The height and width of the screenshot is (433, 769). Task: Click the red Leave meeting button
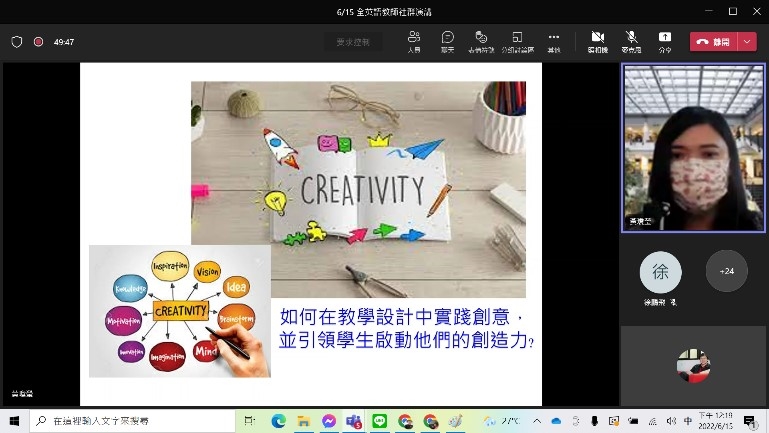(x=713, y=42)
